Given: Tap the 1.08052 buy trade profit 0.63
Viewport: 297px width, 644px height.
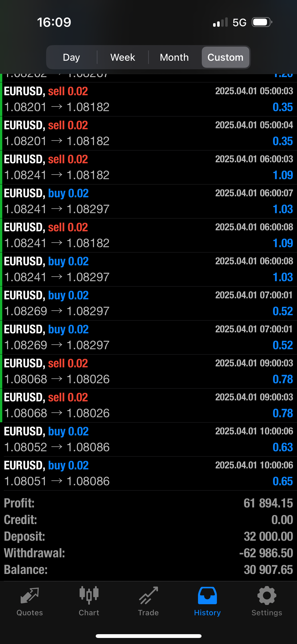Looking at the screenshot, I should point(283,447).
